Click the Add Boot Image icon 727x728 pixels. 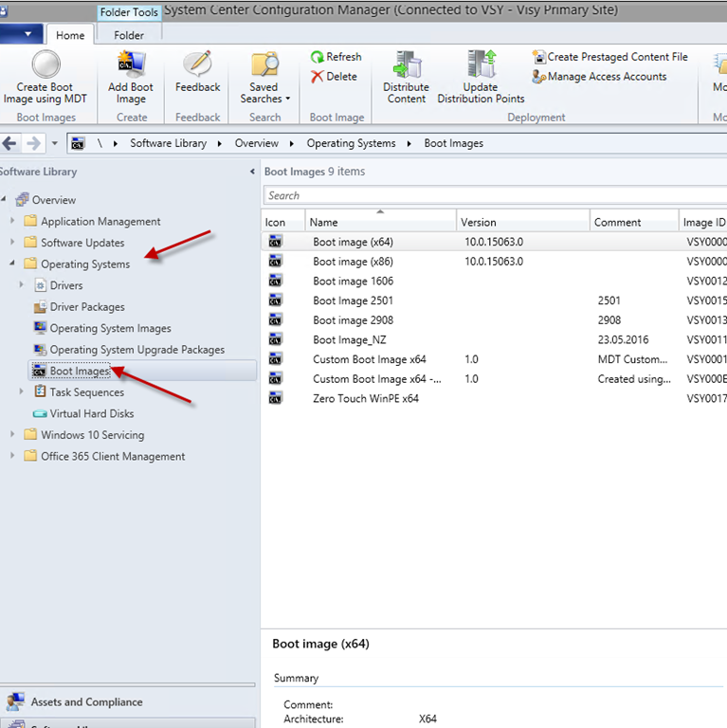coord(131,65)
